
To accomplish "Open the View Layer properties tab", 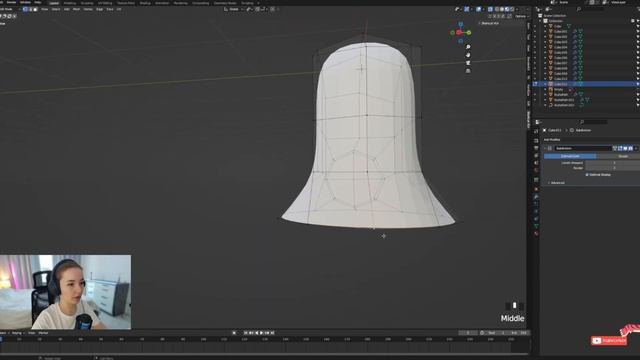I will [536, 156].
